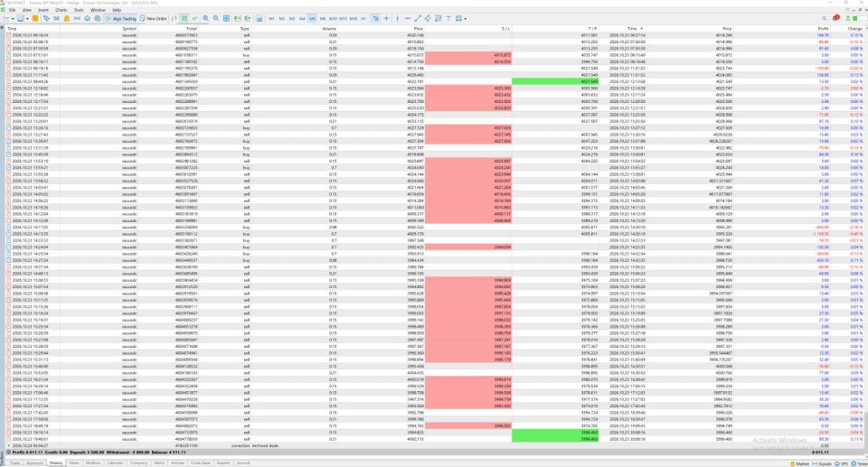Select the M1 timeframe
Viewport: 868px width, 467px height.
point(271,18)
